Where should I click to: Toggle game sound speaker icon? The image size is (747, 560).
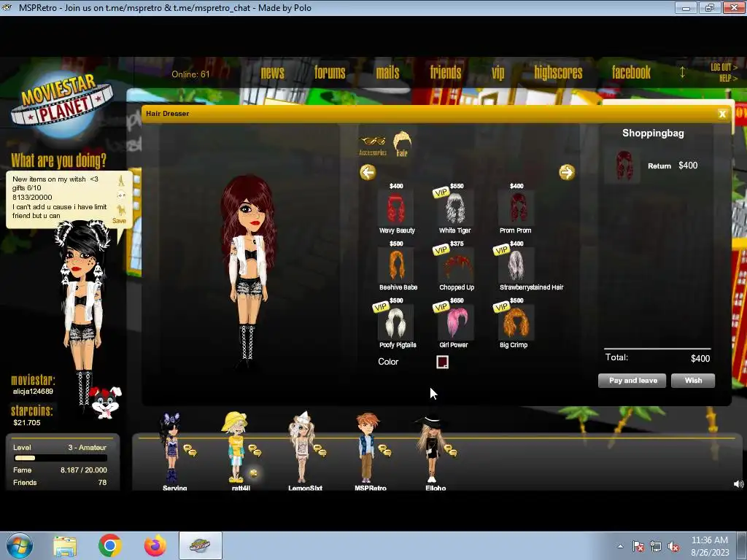[738, 484]
